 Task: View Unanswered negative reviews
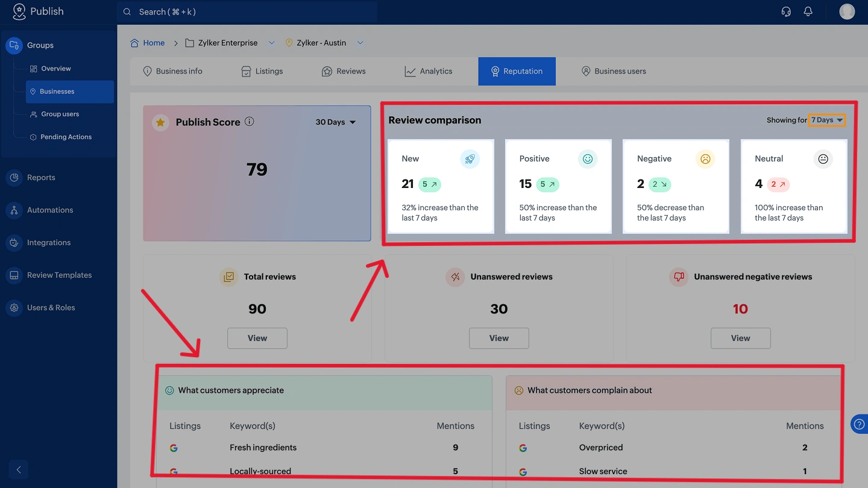tap(740, 338)
